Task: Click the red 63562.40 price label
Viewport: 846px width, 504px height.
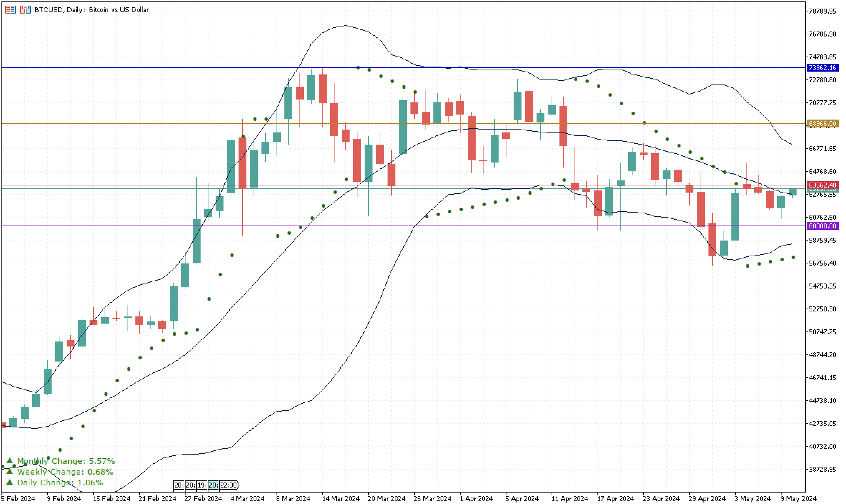Action: pos(823,185)
